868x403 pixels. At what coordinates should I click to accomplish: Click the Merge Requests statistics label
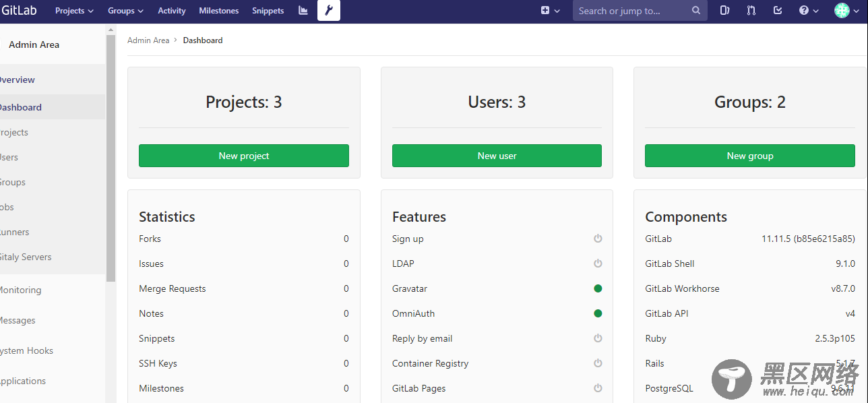173,288
